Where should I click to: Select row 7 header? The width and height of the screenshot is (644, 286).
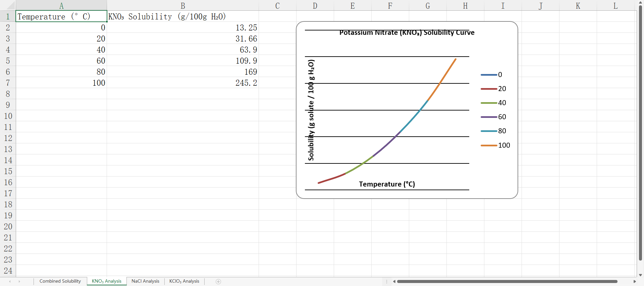coord(8,83)
